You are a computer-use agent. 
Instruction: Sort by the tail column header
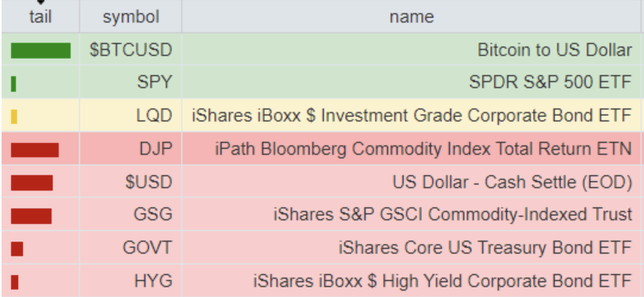pyautogui.click(x=40, y=17)
